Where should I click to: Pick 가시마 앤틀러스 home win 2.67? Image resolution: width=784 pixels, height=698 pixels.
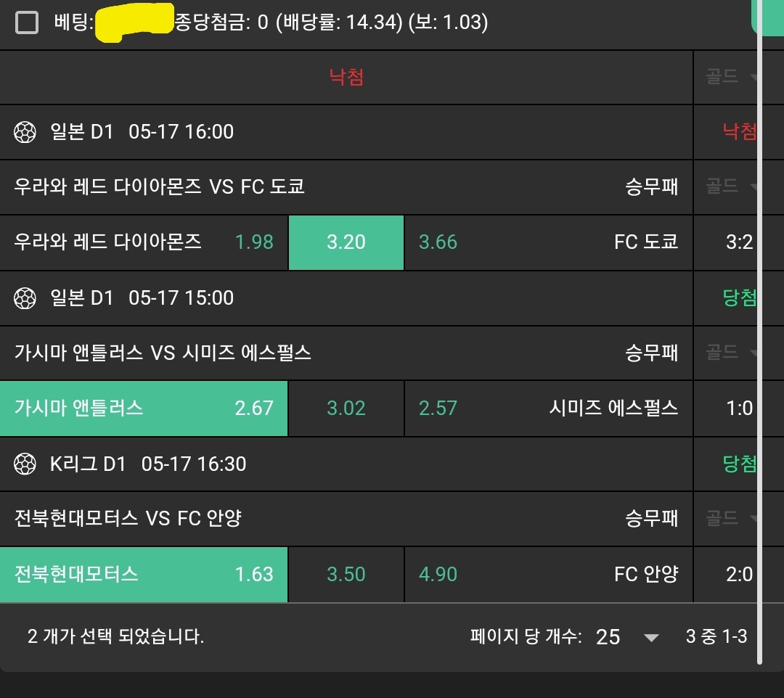pyautogui.click(x=144, y=408)
